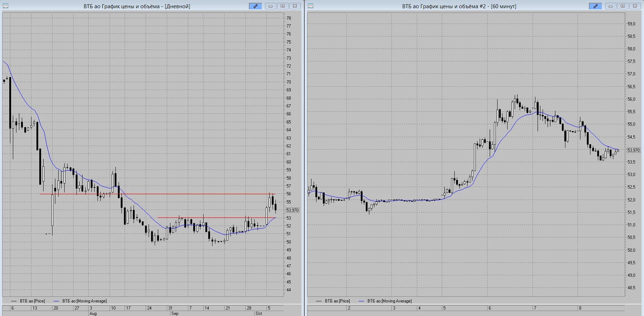Click the current price label 53,970 on the daily chart

point(293,210)
